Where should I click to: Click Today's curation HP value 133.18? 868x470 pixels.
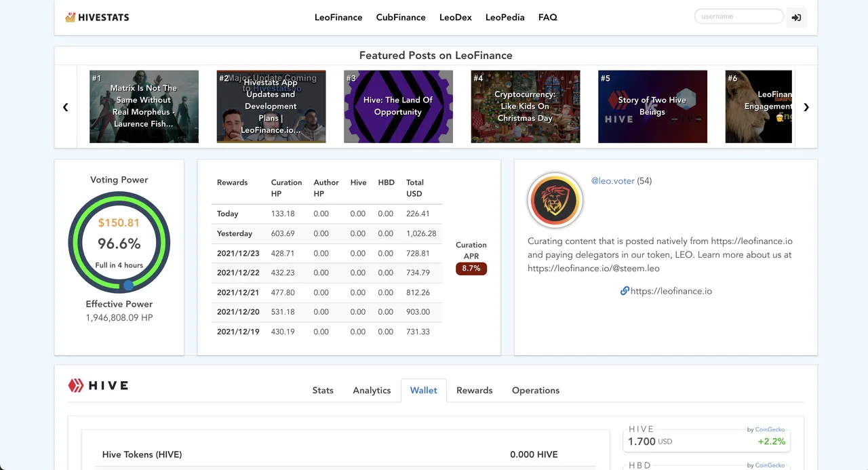tap(283, 214)
